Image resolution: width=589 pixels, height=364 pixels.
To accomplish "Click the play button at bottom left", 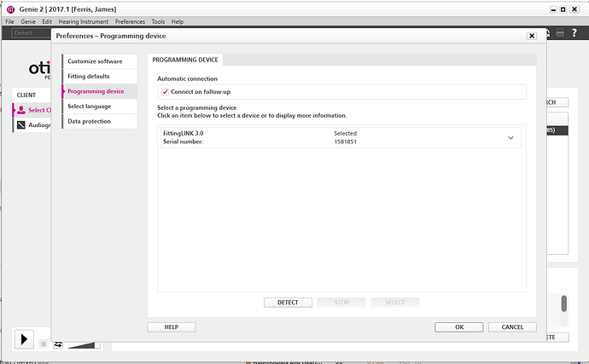I will pyautogui.click(x=24, y=339).
